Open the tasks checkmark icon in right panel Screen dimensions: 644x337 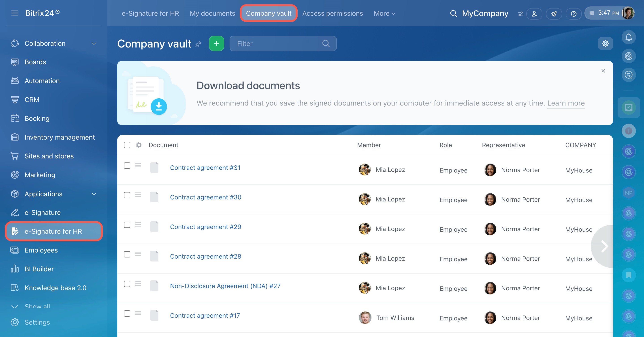coord(629,107)
